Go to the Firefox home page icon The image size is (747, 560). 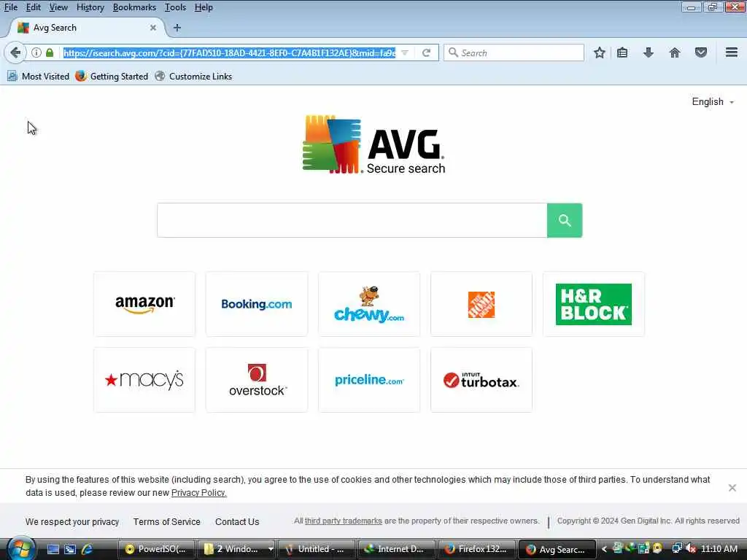[675, 52]
